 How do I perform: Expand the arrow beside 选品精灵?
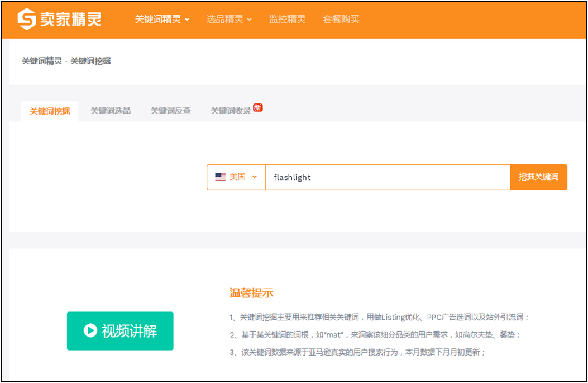tap(250, 20)
